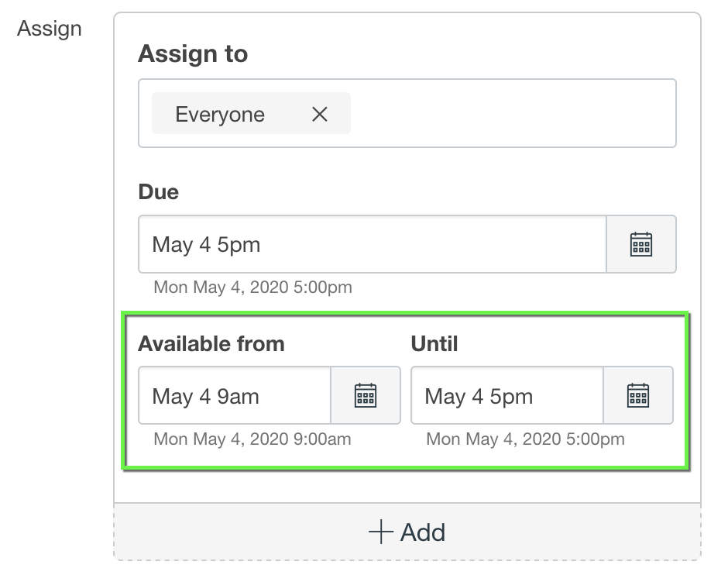Click the Available from label
Viewport: 728px width, 575px height.
(211, 343)
